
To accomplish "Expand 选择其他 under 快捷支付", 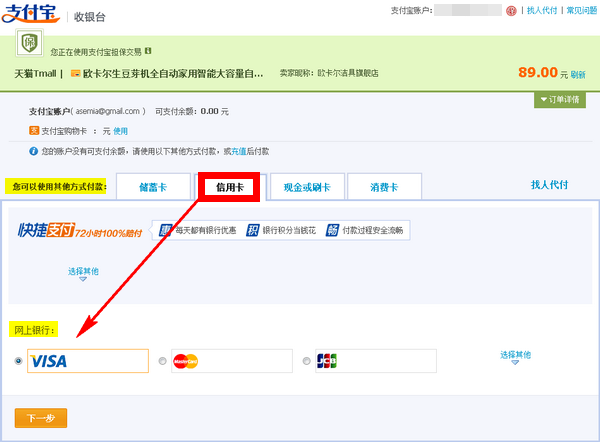I will 83,273.
